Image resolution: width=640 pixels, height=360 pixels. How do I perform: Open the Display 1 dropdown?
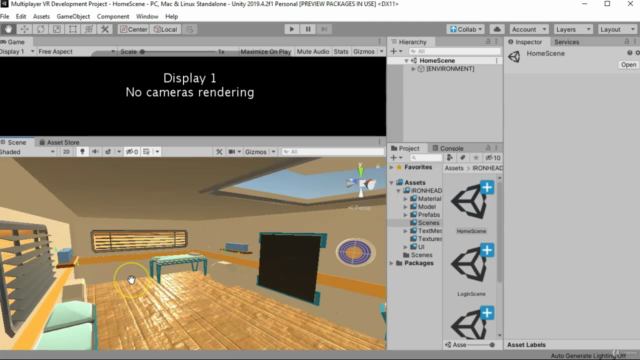point(17,52)
